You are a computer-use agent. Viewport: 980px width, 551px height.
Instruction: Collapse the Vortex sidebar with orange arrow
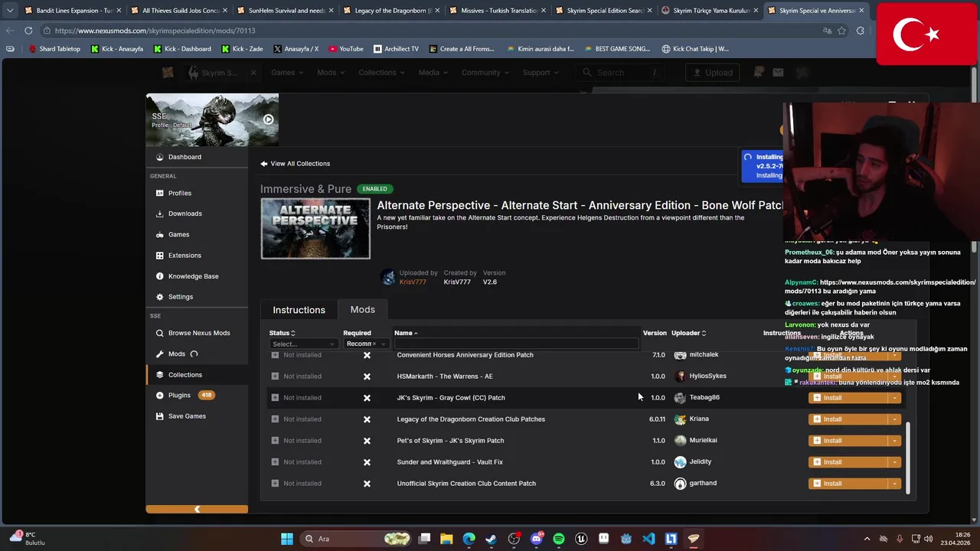(197, 509)
